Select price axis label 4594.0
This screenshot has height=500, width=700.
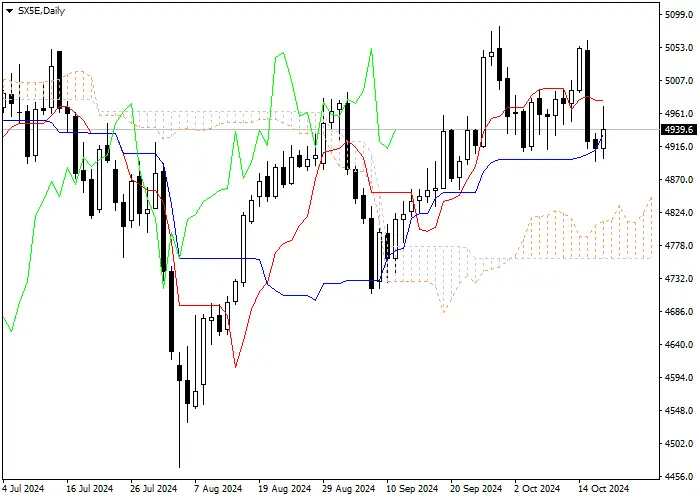(x=679, y=378)
